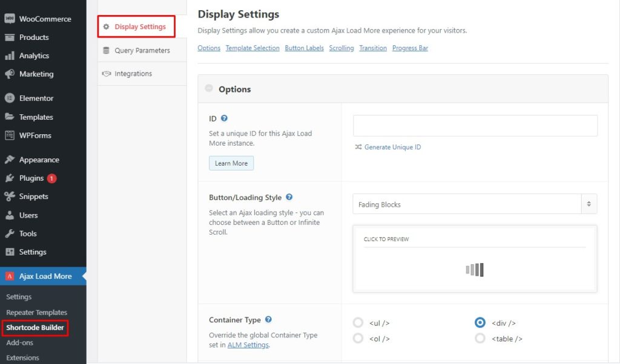
Task: Click the Ajax Load More red icon
Action: pos(10,276)
